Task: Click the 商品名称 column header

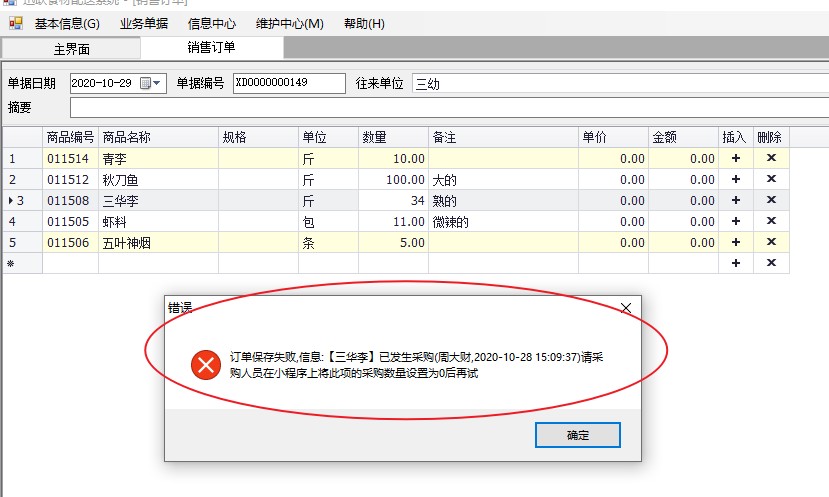Action: click(x=158, y=137)
